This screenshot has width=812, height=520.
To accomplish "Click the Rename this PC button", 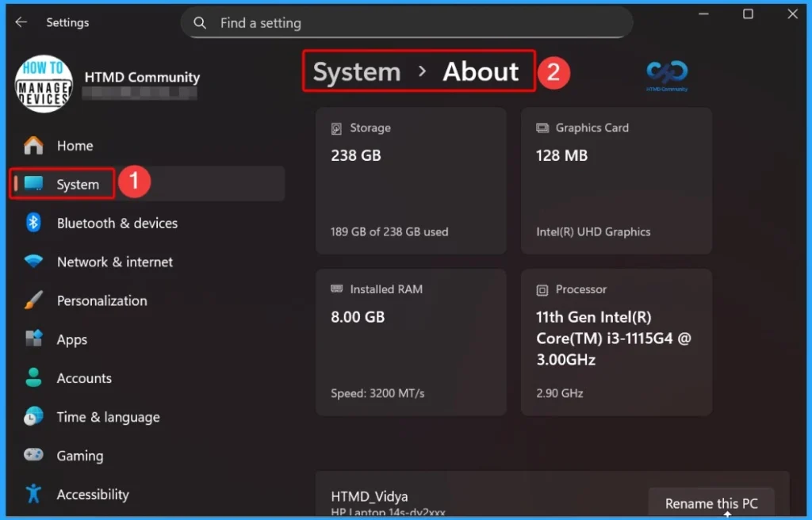I will tap(711, 503).
